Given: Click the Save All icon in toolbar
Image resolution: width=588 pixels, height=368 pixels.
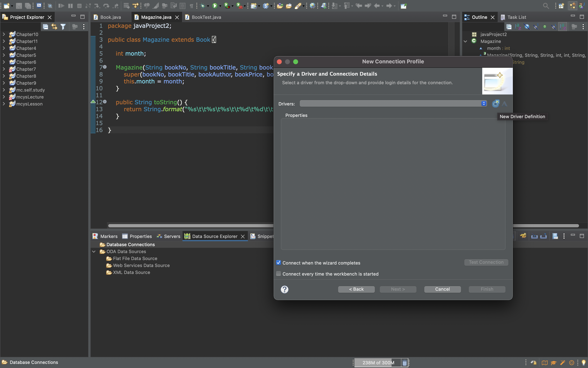Looking at the screenshot, I should (x=28, y=6).
